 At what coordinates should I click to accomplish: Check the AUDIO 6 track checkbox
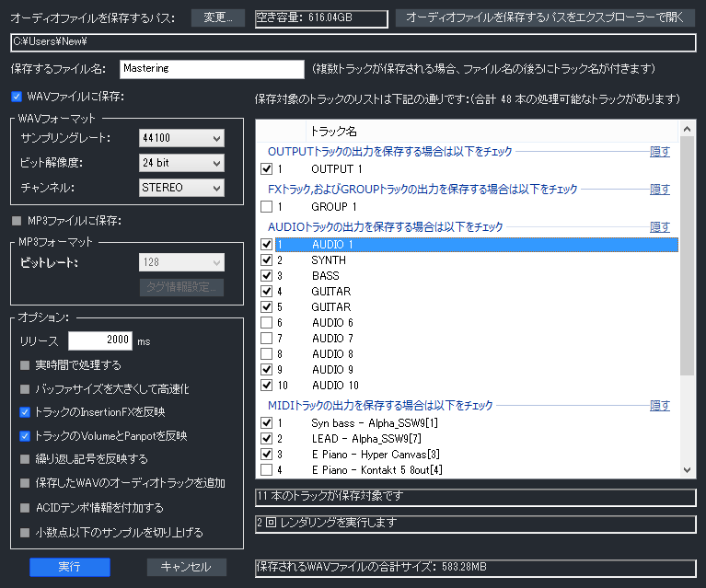click(x=267, y=323)
